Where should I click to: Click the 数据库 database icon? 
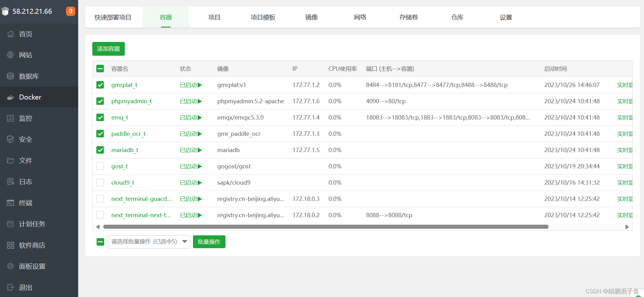click(11, 76)
